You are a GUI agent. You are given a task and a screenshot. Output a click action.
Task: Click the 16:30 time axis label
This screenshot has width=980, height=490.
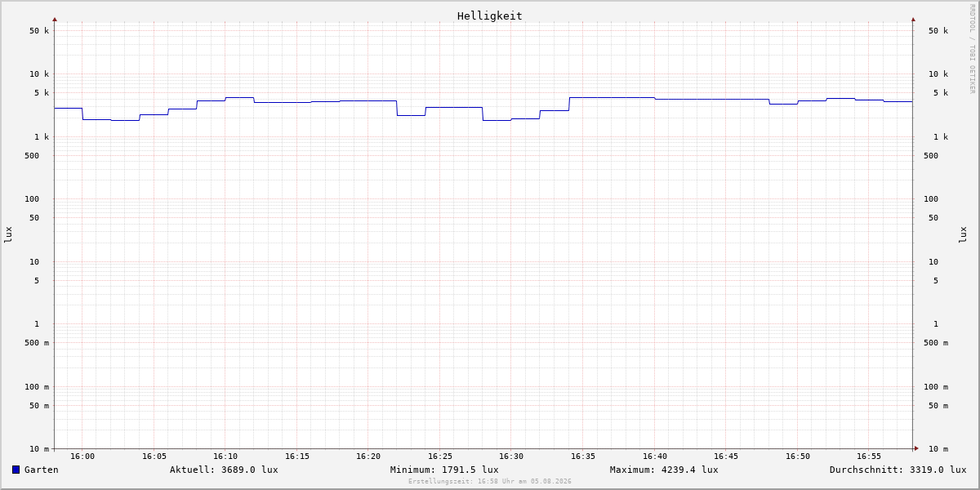(x=511, y=457)
